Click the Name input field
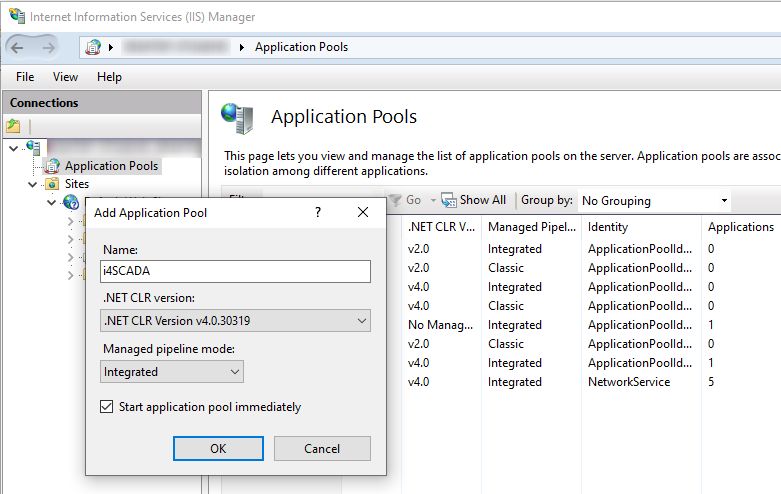The height and width of the screenshot is (494, 781). (236, 271)
